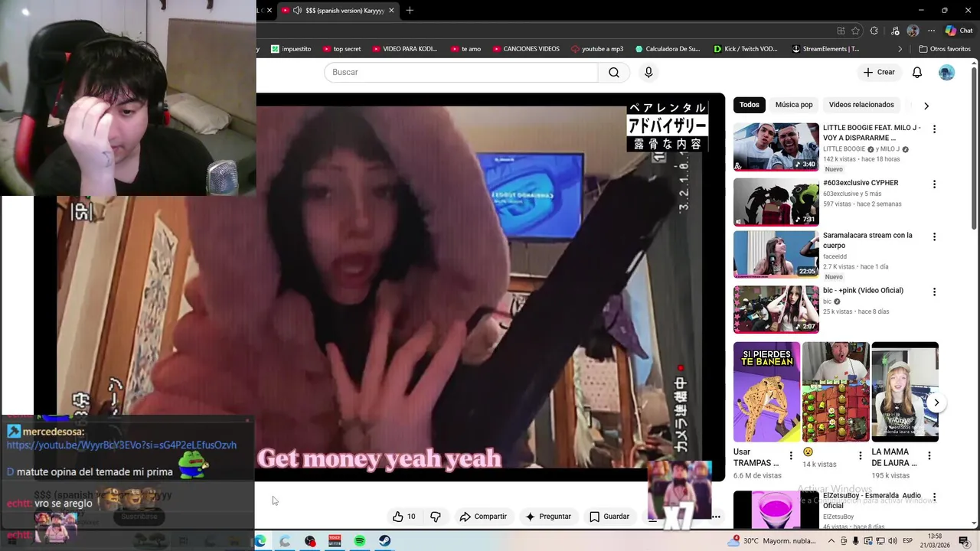
Task: Open Otros favoritos folder
Action: pyautogui.click(x=945, y=49)
